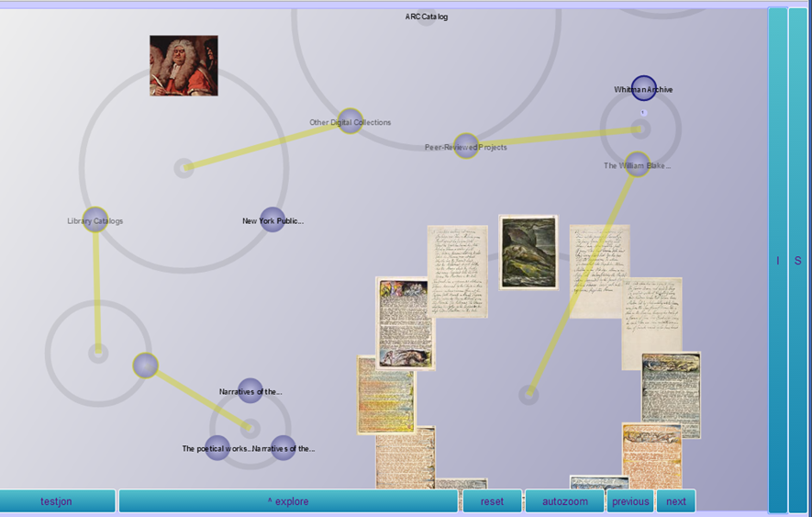This screenshot has width=812, height=517.
Task: Open the orange-tinted illuminated page at lower right
Action: pos(651,456)
